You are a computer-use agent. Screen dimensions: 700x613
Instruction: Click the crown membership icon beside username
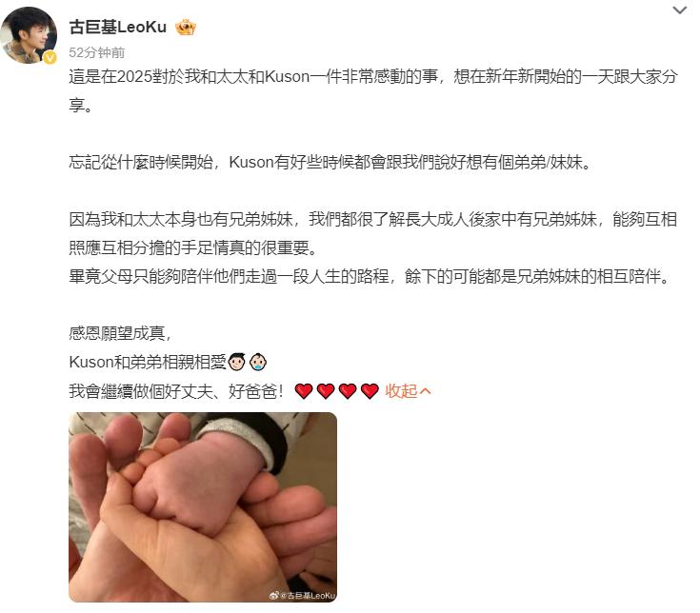[x=186, y=28]
